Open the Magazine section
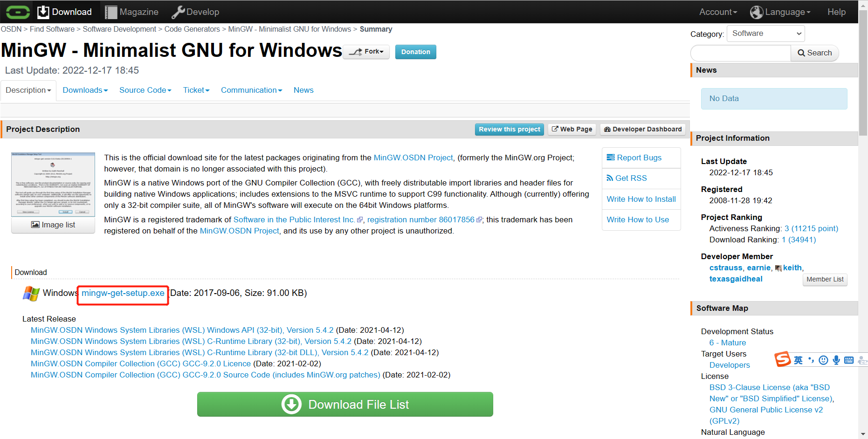Viewport: 868px width, 439px height. tap(132, 12)
